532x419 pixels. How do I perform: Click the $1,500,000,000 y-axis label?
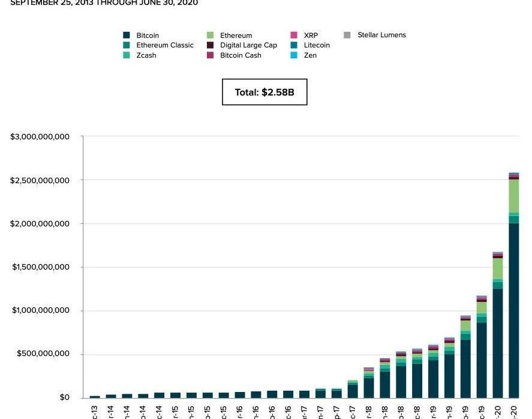point(41,267)
